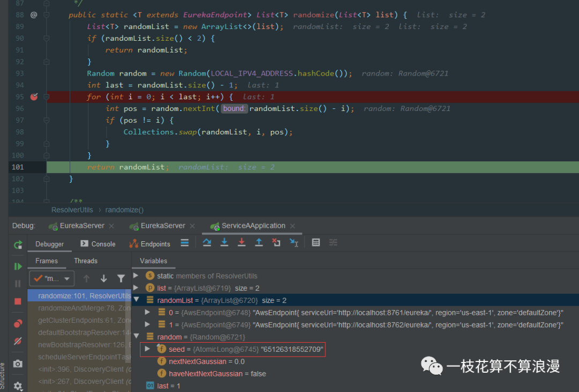
Task: Select the randomizeAndMerge:78 stack frame
Action: tap(80, 308)
